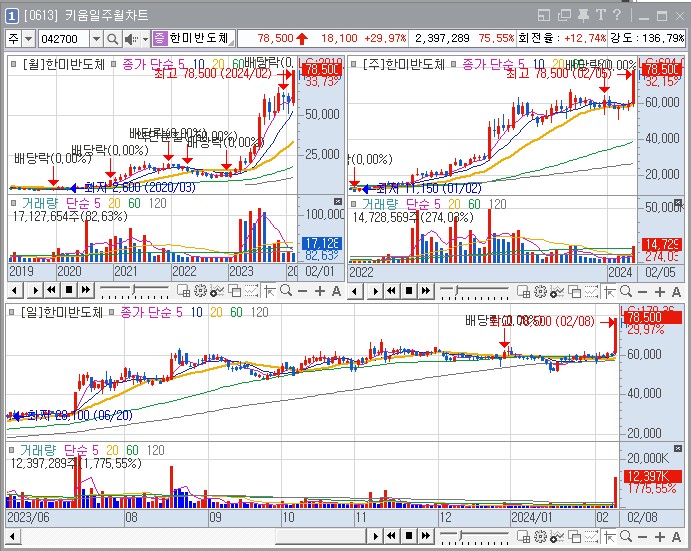Toggle 거래량 volume checkbox in monthly chart

pos(14,203)
